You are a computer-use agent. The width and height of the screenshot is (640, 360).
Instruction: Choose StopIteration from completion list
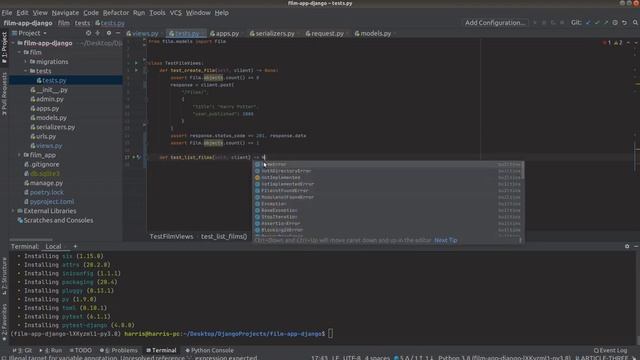pos(387,217)
